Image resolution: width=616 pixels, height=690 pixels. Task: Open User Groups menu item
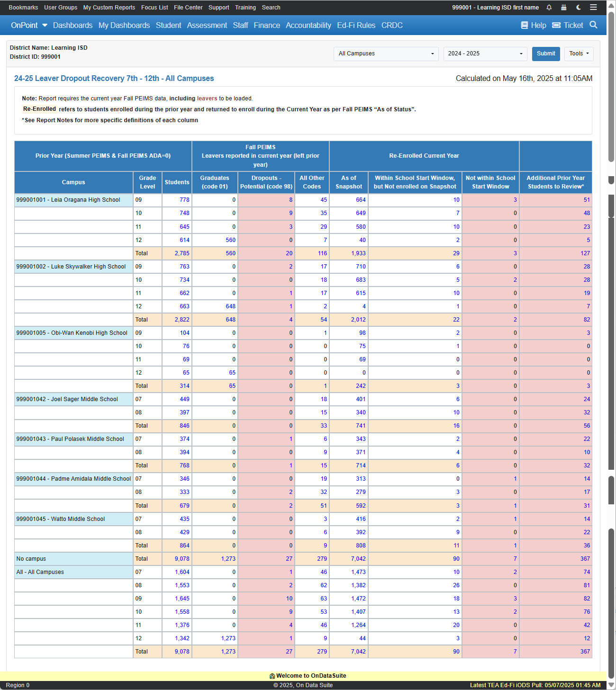61,8
